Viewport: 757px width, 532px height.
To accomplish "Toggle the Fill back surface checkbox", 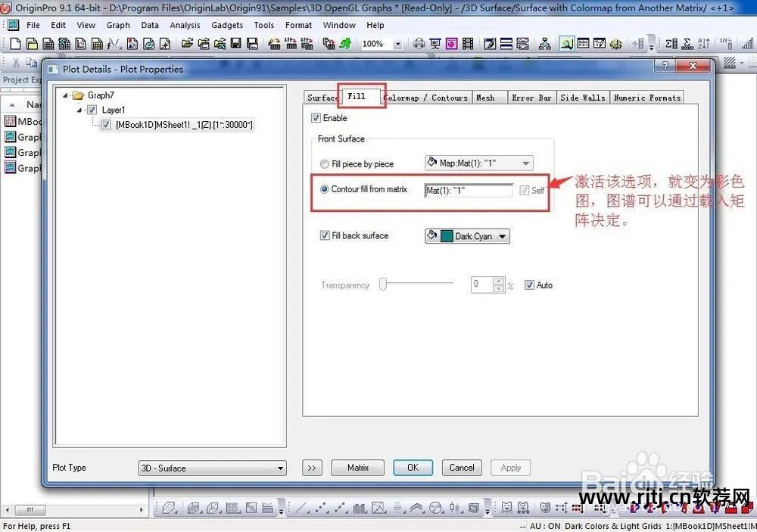I will (x=325, y=235).
